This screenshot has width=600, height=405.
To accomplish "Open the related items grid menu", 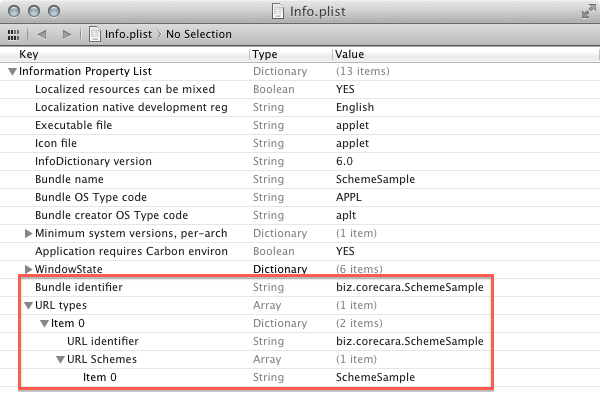I will click(13, 34).
